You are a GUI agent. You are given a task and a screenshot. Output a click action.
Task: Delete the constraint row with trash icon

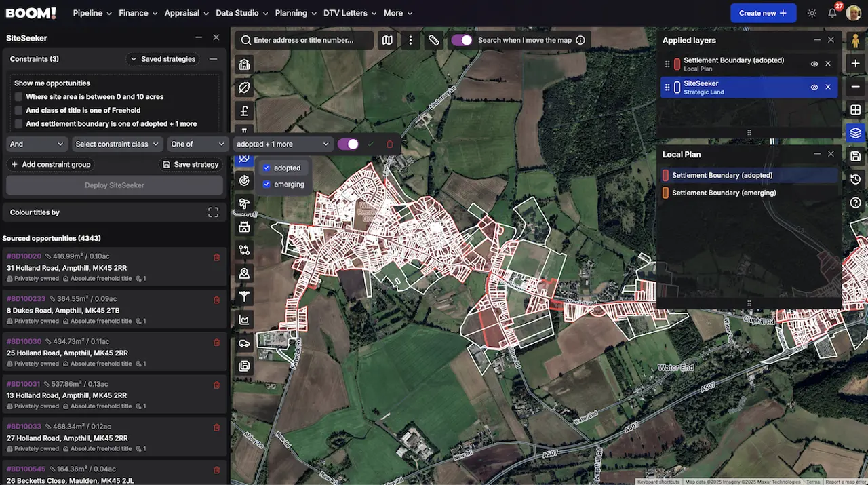click(389, 144)
